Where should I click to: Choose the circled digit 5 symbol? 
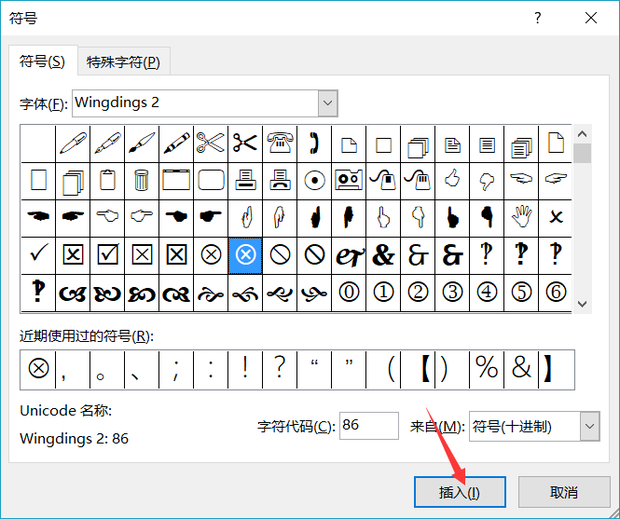(521, 293)
